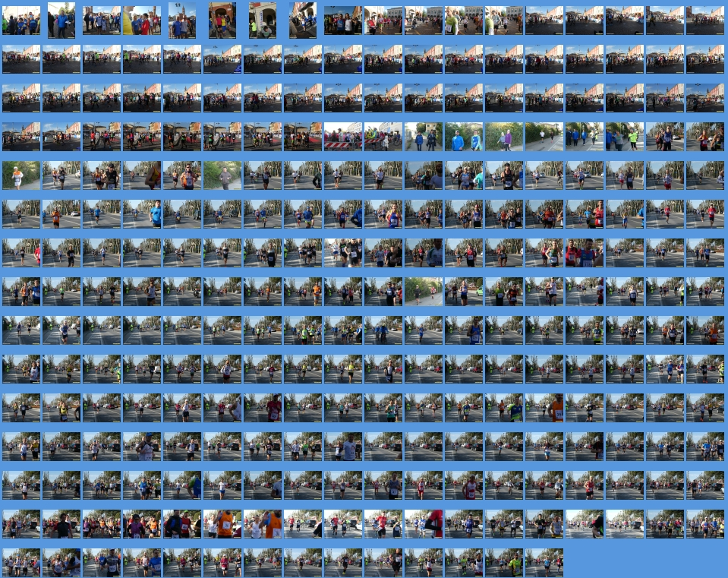Select the pale green footpath photo

(424, 292)
